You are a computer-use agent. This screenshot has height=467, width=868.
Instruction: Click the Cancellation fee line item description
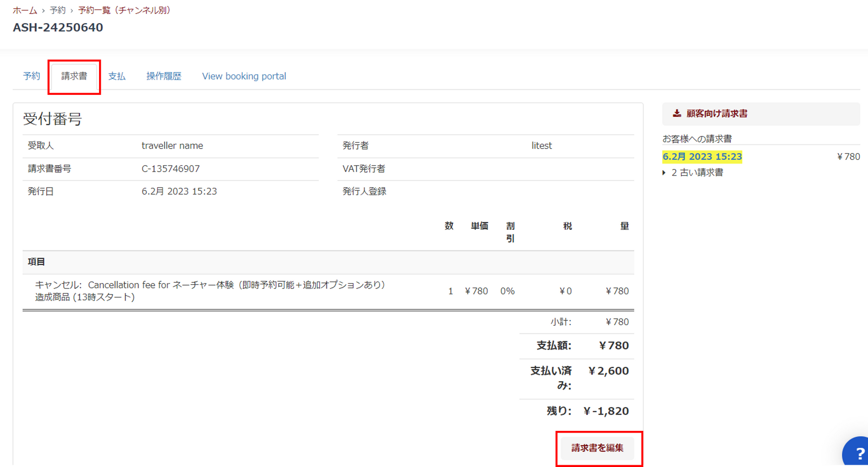point(210,291)
